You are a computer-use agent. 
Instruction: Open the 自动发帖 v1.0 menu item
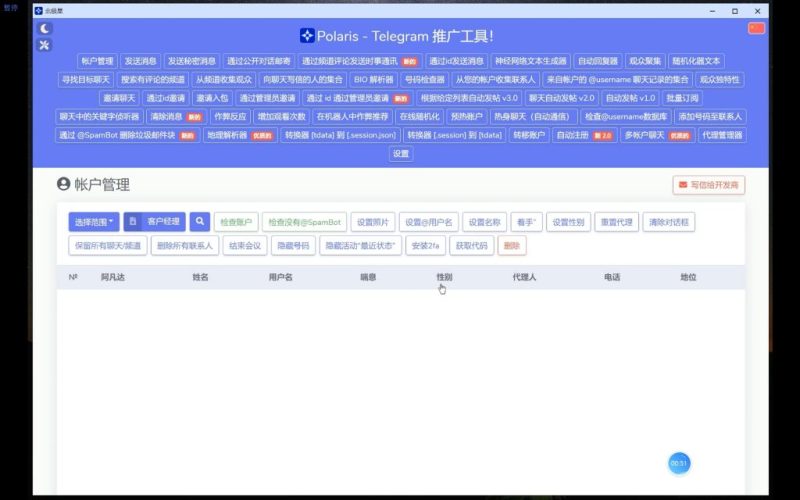pyautogui.click(x=630, y=98)
